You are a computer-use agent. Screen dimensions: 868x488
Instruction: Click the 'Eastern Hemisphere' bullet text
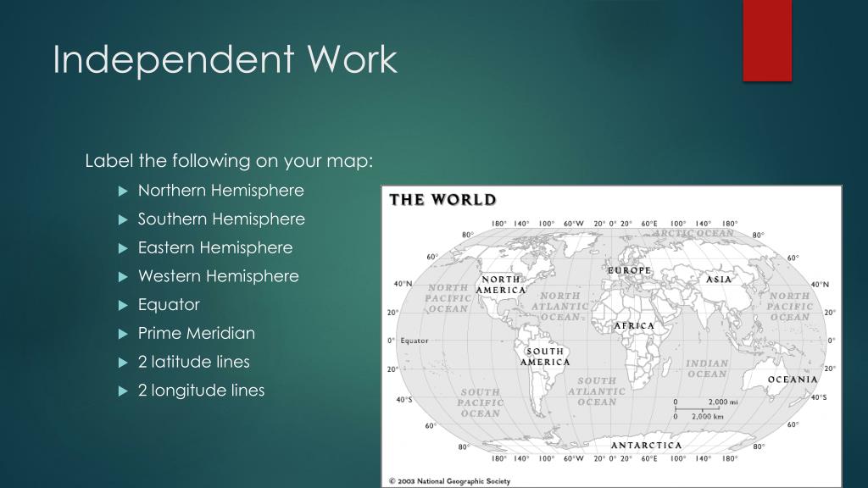click(x=215, y=248)
